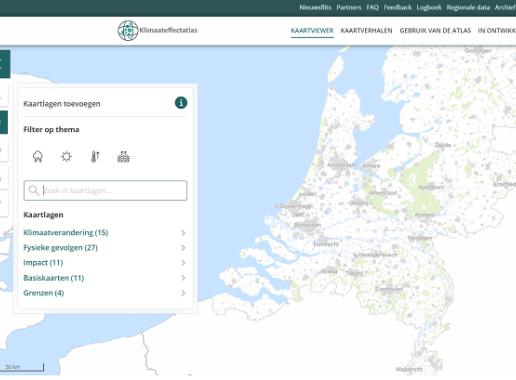Open the Nieuwsflits link

(x=315, y=7)
